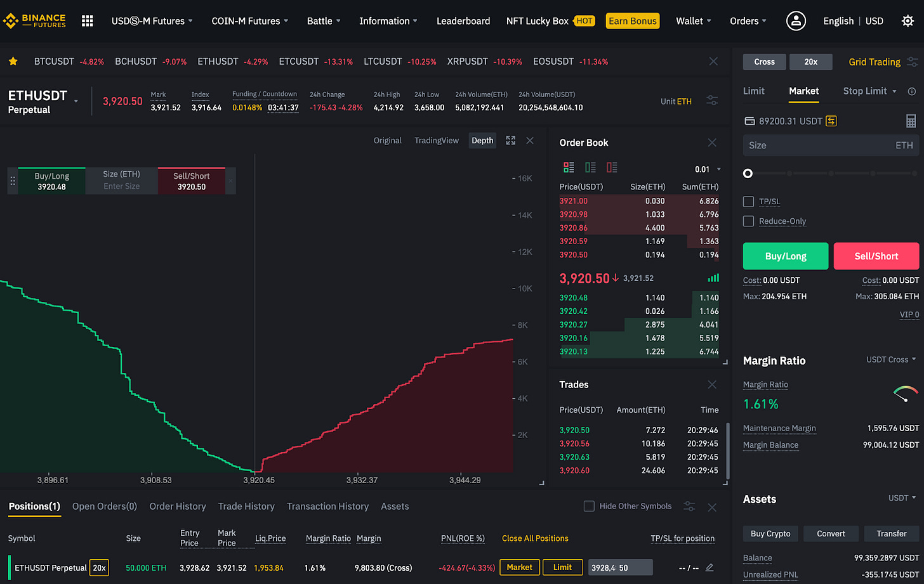Click the green signal bars icon in order book
The height and width of the screenshot is (584, 924).
pos(713,278)
